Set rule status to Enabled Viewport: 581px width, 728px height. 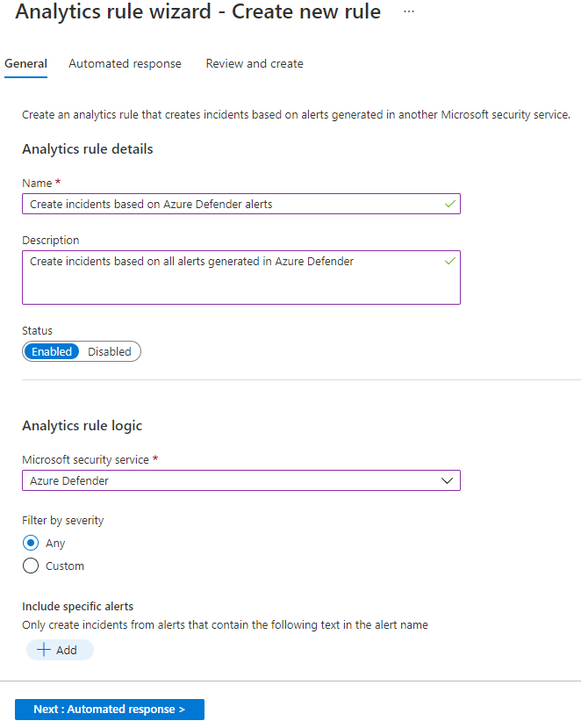click(52, 351)
